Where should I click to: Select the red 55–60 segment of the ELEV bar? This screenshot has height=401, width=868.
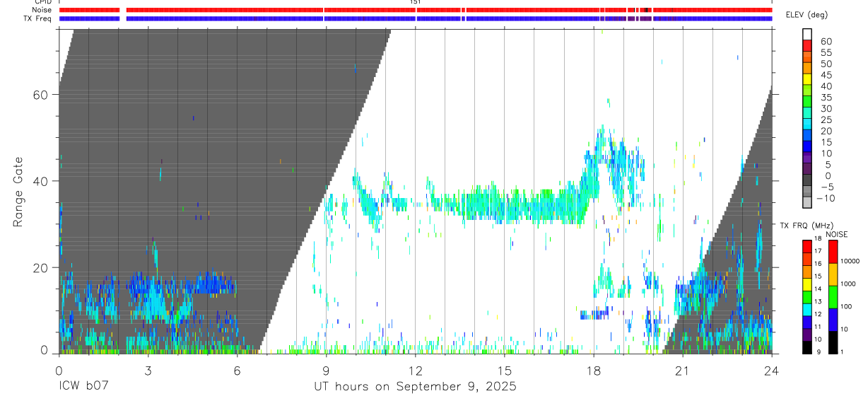point(807,46)
